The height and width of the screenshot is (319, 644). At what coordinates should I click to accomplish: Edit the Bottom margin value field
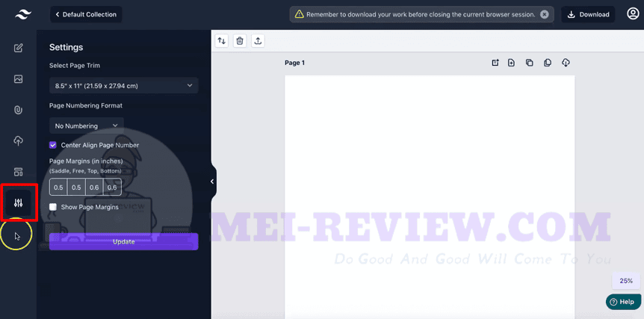pyautogui.click(x=112, y=188)
